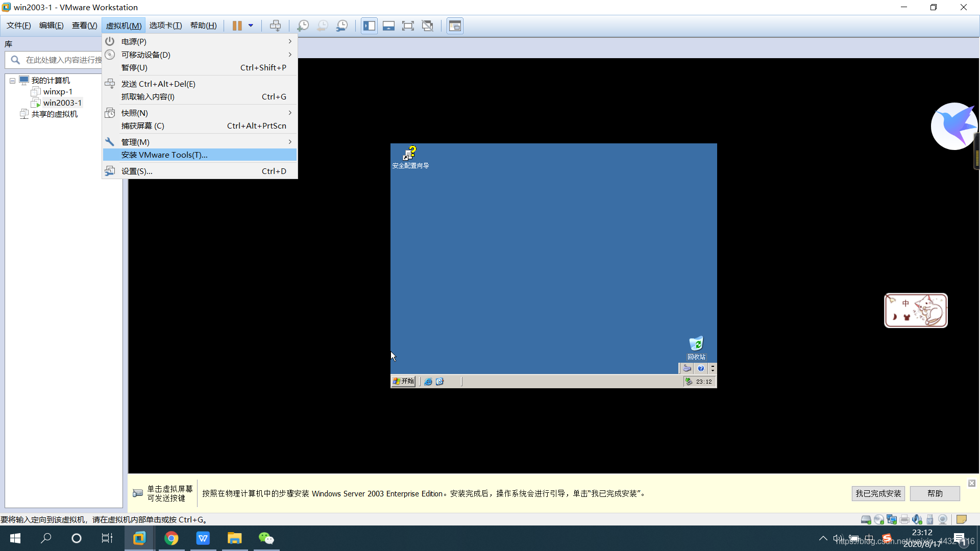Image resolution: width=980 pixels, height=551 pixels.
Task: Open the 文件(F) menu
Action: 19,26
